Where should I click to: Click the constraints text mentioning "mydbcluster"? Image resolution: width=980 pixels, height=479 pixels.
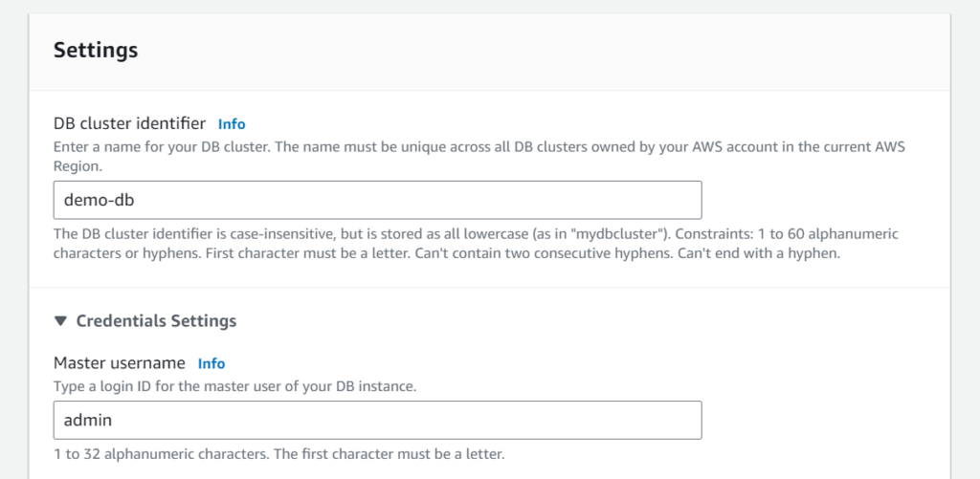(476, 244)
